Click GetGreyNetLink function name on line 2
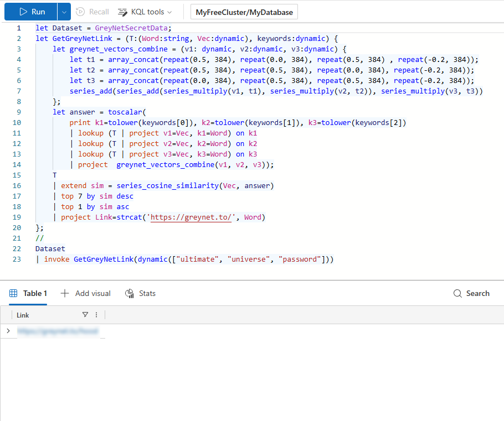 [x=83, y=39]
